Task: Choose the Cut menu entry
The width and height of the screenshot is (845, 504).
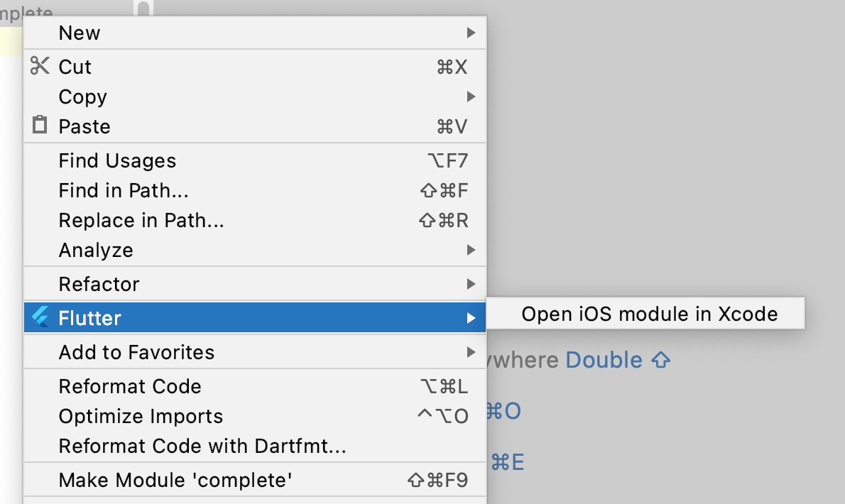Action: 255,67
